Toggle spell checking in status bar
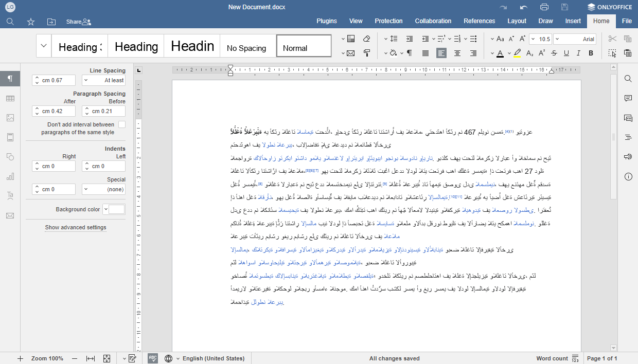The height and width of the screenshot is (364, 638). pyautogui.click(x=153, y=358)
